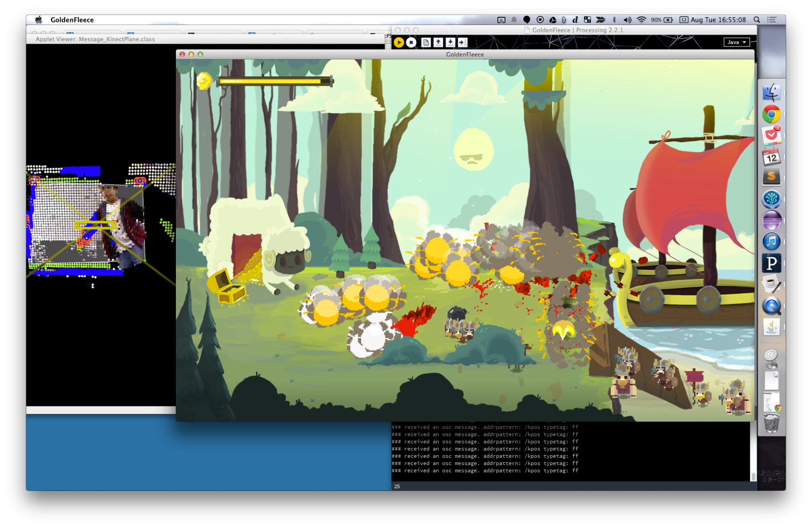The height and width of the screenshot is (528, 812).
Task: Click the calendar 12 menu bar icon
Action: 683,20
